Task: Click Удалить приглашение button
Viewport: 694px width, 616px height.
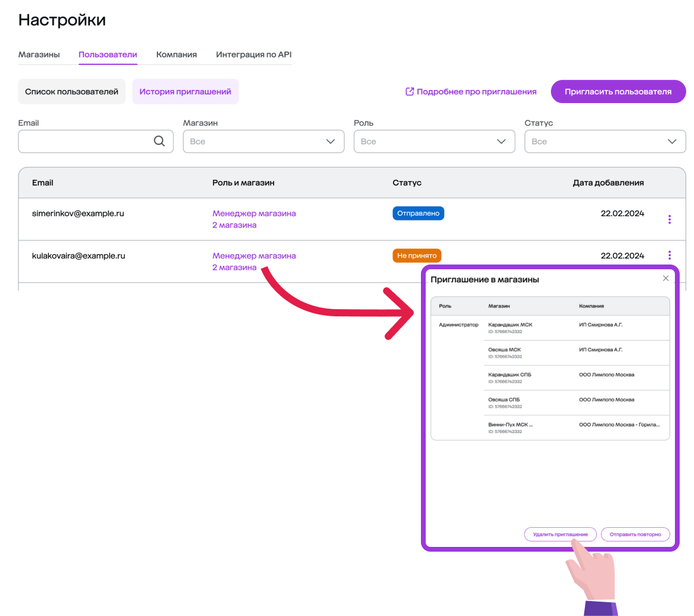Action: (x=560, y=534)
